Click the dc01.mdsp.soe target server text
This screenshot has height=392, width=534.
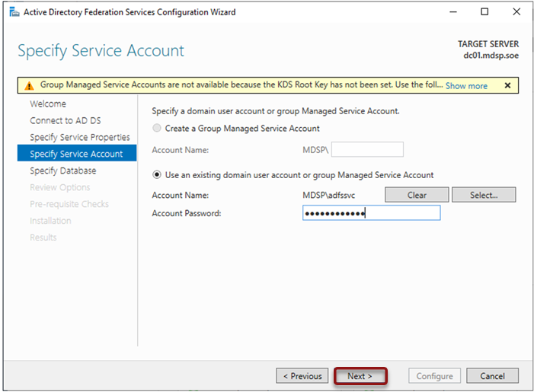tap(491, 56)
